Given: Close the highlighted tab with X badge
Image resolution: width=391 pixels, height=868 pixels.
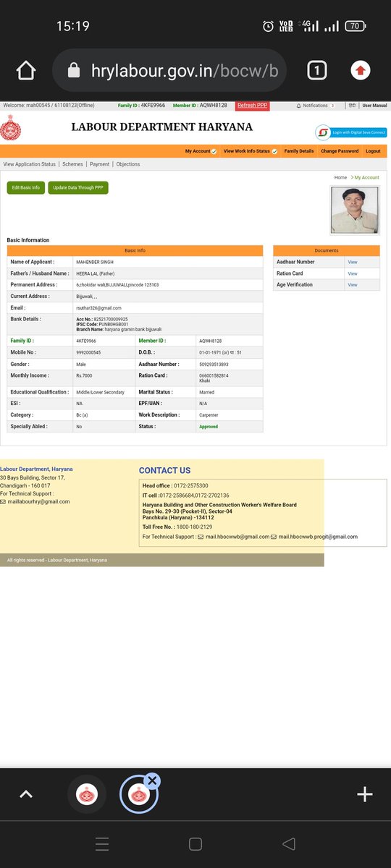Looking at the screenshot, I should tap(152, 780).
